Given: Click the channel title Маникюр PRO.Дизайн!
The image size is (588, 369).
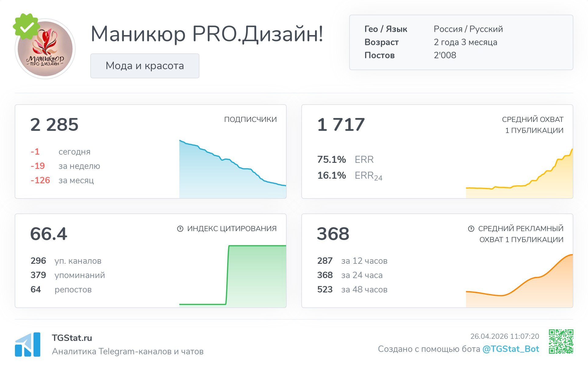Looking at the screenshot, I should pyautogui.click(x=207, y=34).
